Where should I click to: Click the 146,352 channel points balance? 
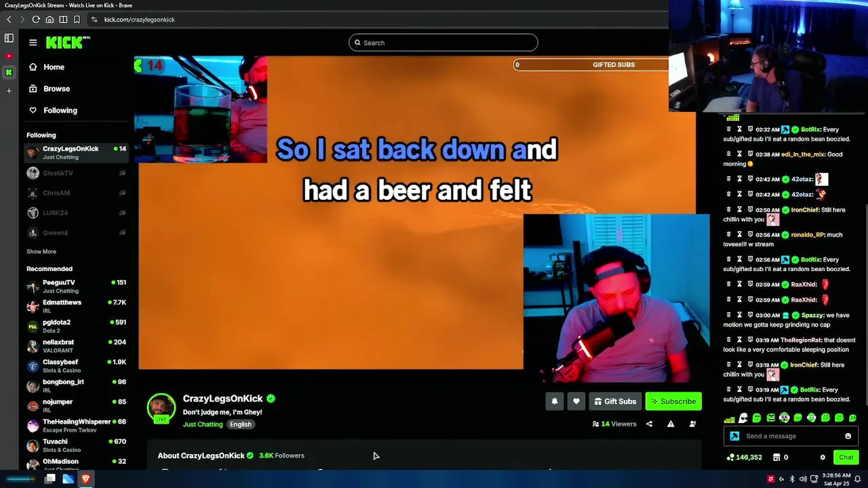click(744, 457)
